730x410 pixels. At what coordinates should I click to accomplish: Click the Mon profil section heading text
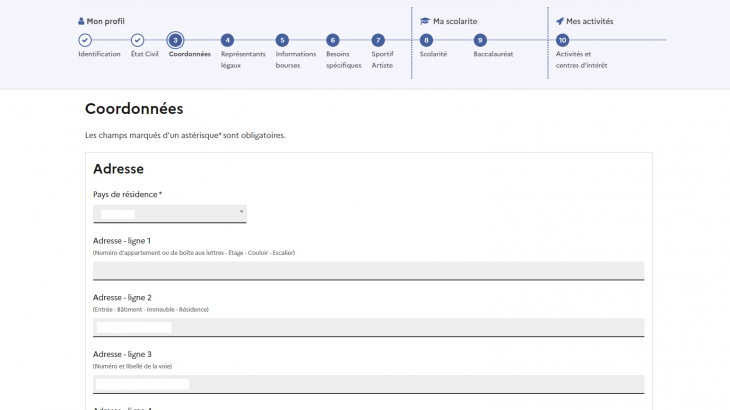click(x=106, y=21)
